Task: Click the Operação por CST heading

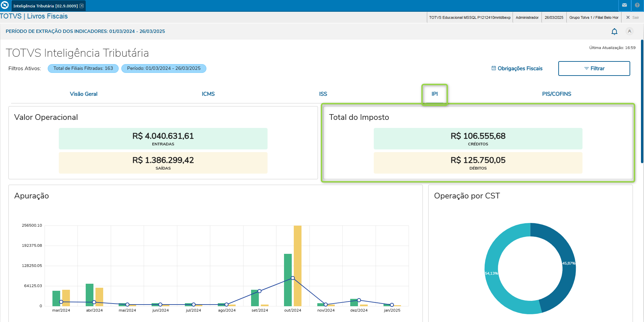Action: coord(467,196)
